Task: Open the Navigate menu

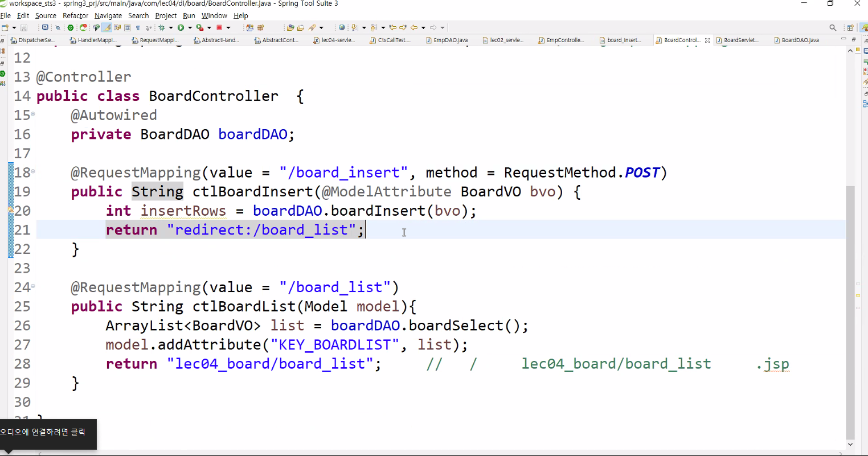Action: (108, 15)
